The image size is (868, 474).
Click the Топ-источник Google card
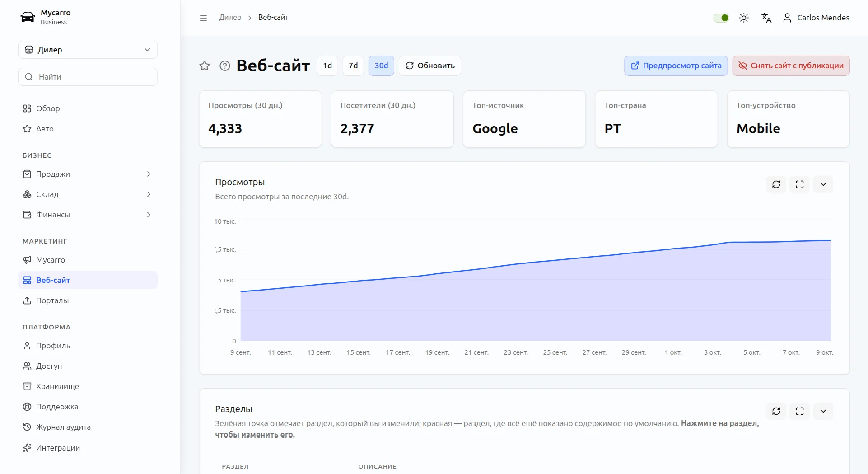tap(524, 119)
